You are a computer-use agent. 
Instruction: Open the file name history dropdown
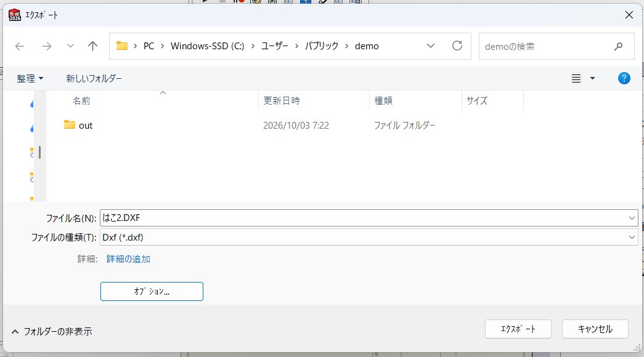[632, 218]
